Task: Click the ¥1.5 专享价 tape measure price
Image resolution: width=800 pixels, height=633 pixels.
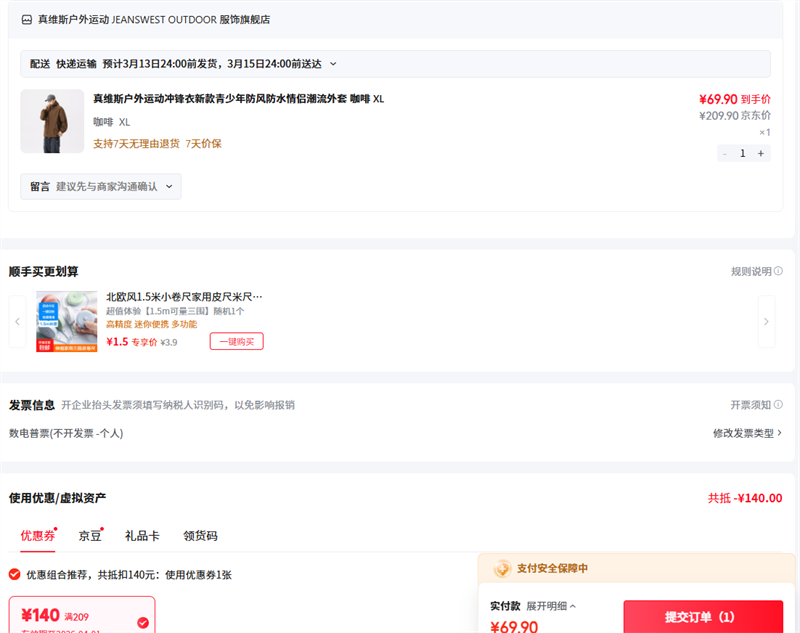Action: click(132, 342)
